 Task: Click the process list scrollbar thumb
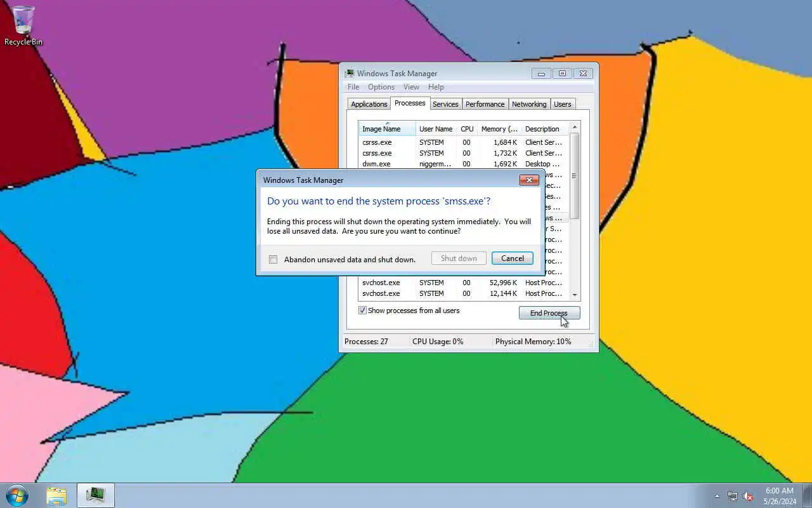click(575, 176)
